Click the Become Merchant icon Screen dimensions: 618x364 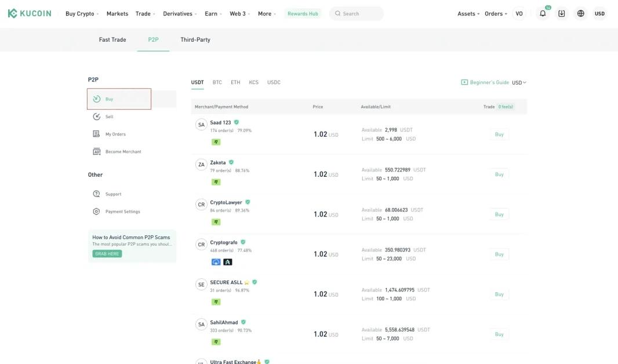[97, 151]
